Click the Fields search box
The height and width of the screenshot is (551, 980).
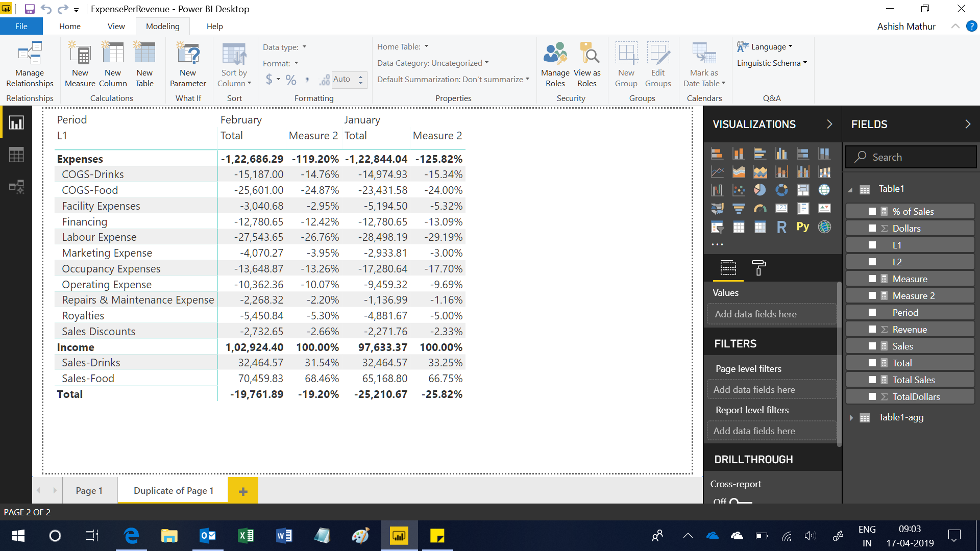pos(911,157)
